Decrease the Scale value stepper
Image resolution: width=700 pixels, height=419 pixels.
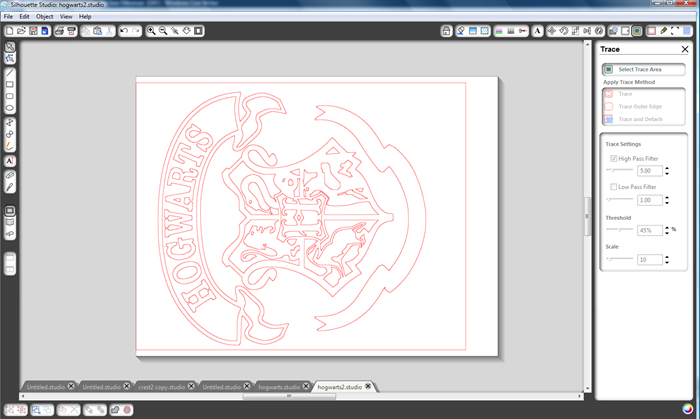pos(667,262)
